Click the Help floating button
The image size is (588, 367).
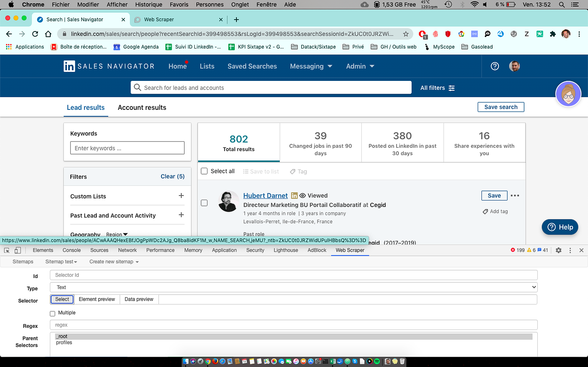560,227
